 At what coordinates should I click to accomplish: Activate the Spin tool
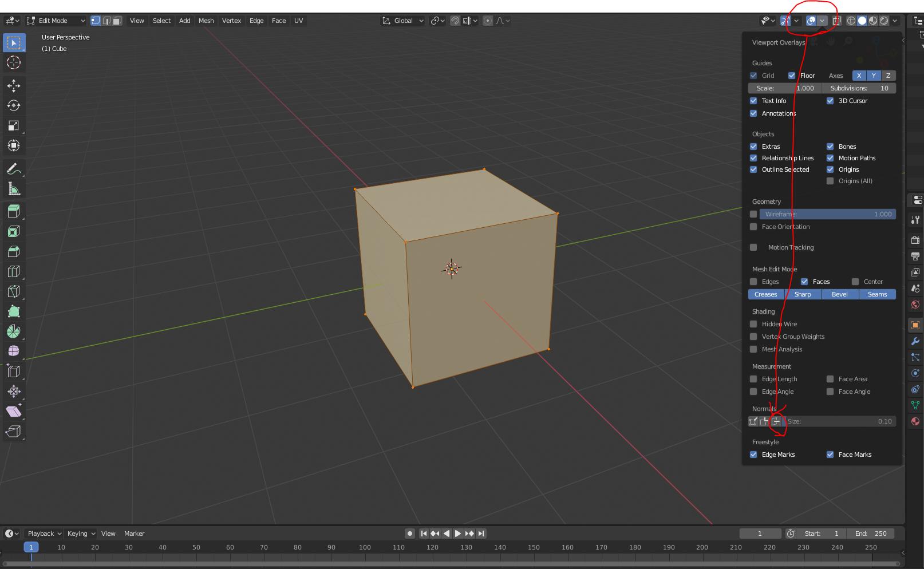14,332
